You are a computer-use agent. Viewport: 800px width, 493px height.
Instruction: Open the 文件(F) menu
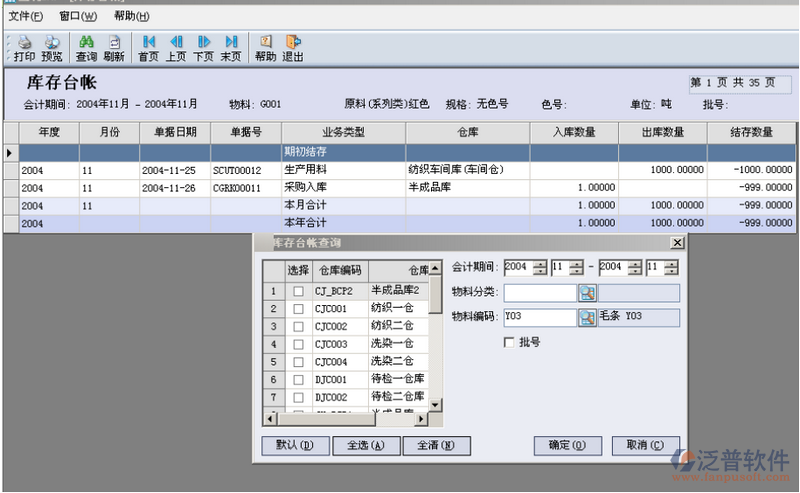pyautogui.click(x=25, y=16)
